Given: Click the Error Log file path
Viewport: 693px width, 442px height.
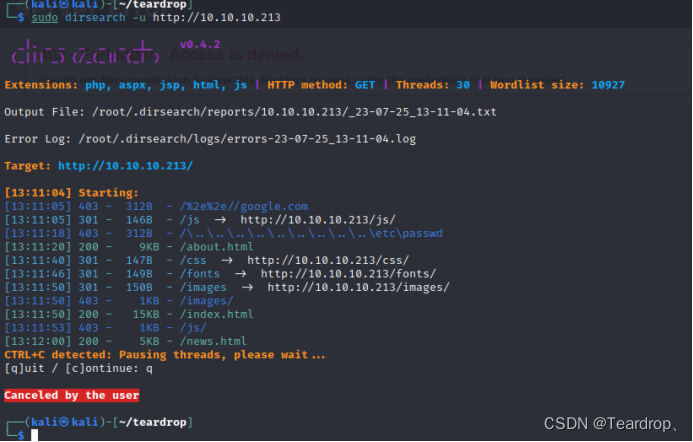Looking at the screenshot, I should 247,139.
